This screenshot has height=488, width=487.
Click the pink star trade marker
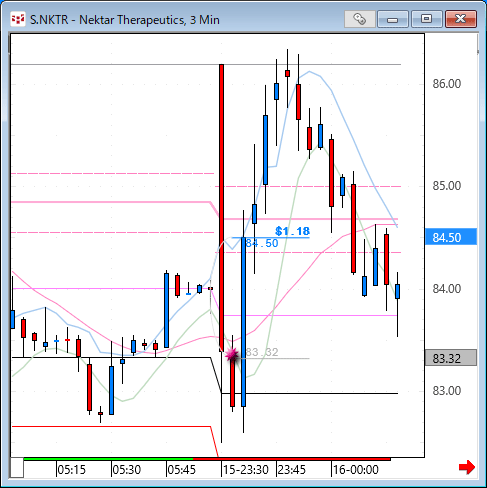click(x=232, y=355)
